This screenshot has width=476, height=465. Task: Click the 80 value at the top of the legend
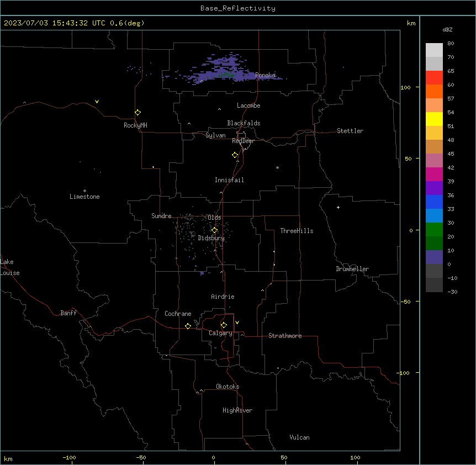[x=451, y=44]
